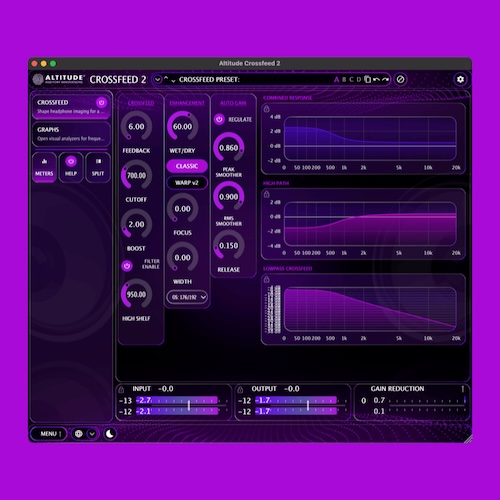The width and height of the screenshot is (500, 500).
Task: Open the preset list dropdown chevron
Action: click(x=157, y=79)
